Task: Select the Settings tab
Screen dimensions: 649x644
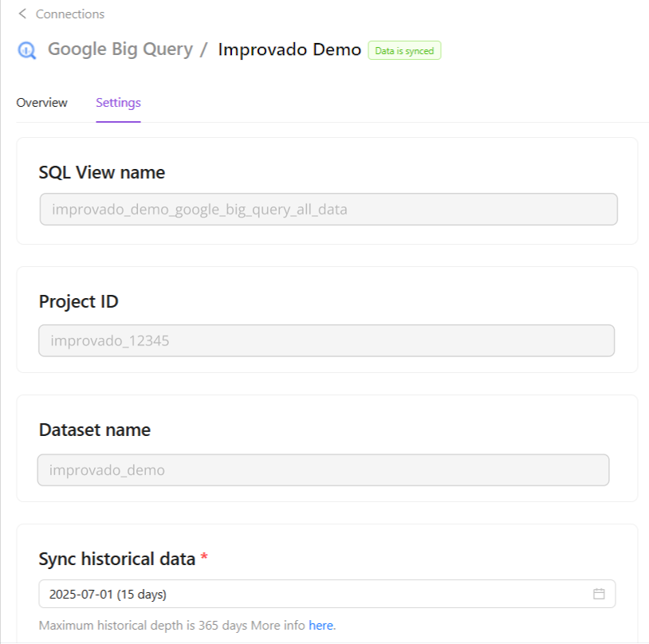Action: point(118,103)
